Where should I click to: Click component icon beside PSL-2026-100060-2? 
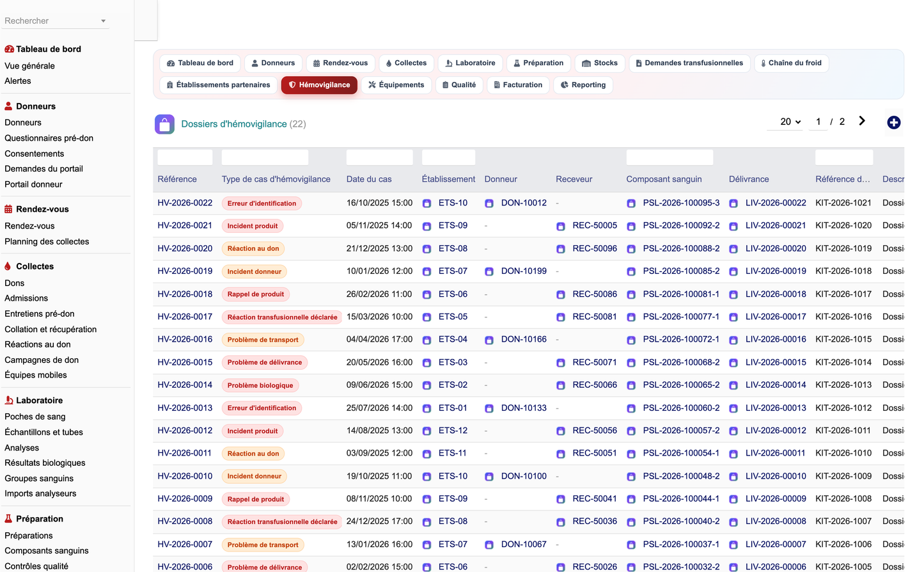coord(631,408)
